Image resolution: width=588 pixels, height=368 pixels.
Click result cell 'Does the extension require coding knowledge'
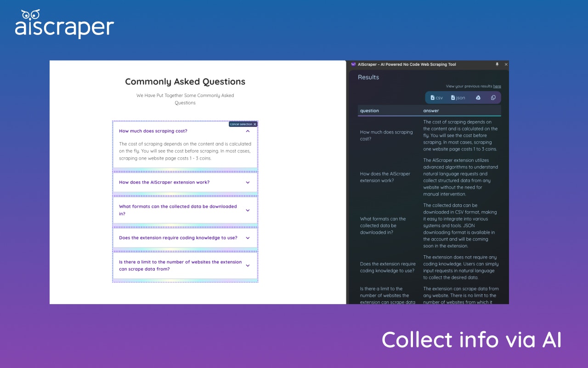pyautogui.click(x=388, y=267)
